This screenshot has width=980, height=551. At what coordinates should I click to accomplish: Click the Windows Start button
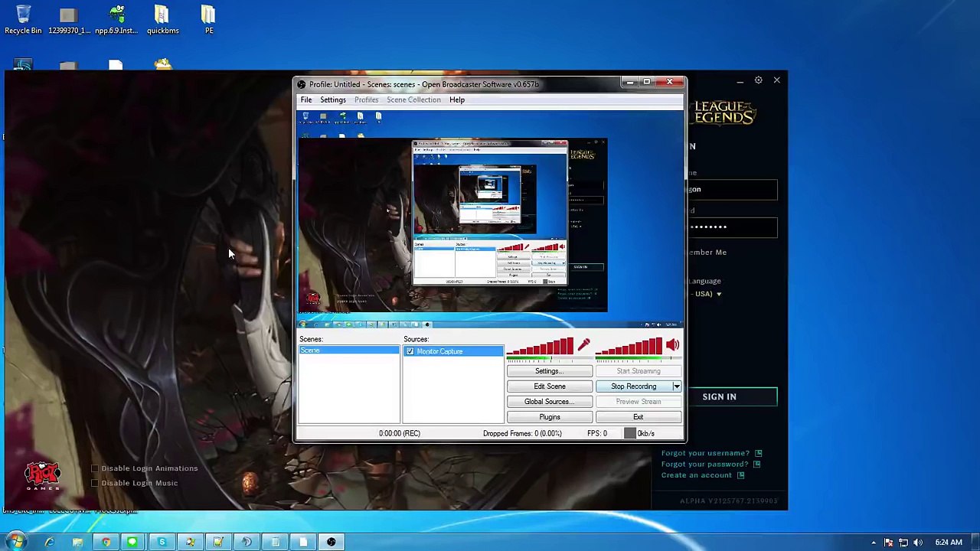coord(15,542)
